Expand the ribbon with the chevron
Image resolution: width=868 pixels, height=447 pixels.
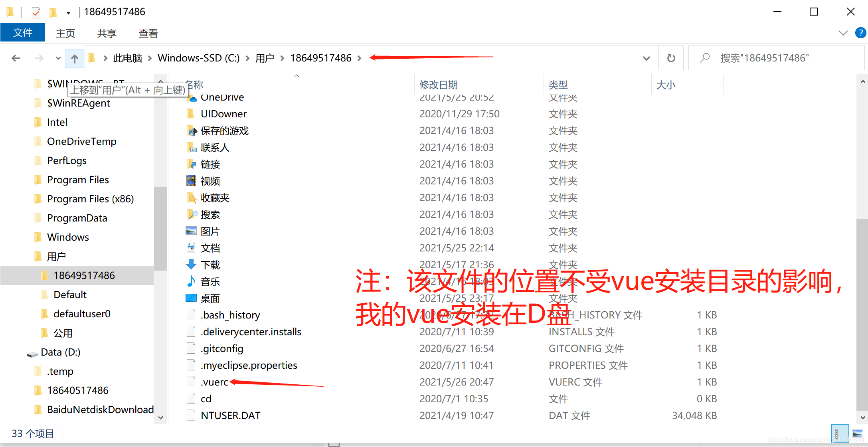(843, 33)
